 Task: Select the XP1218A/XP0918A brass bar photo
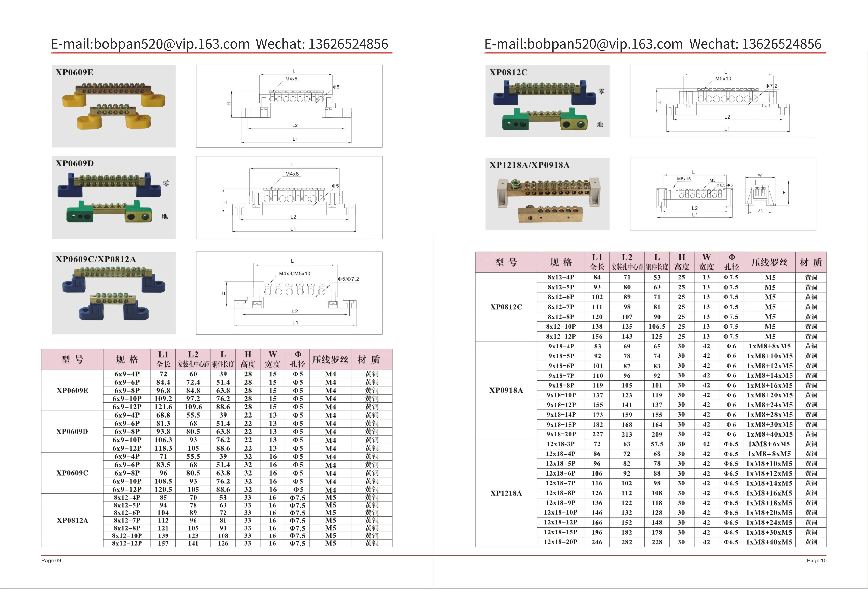coord(547,194)
